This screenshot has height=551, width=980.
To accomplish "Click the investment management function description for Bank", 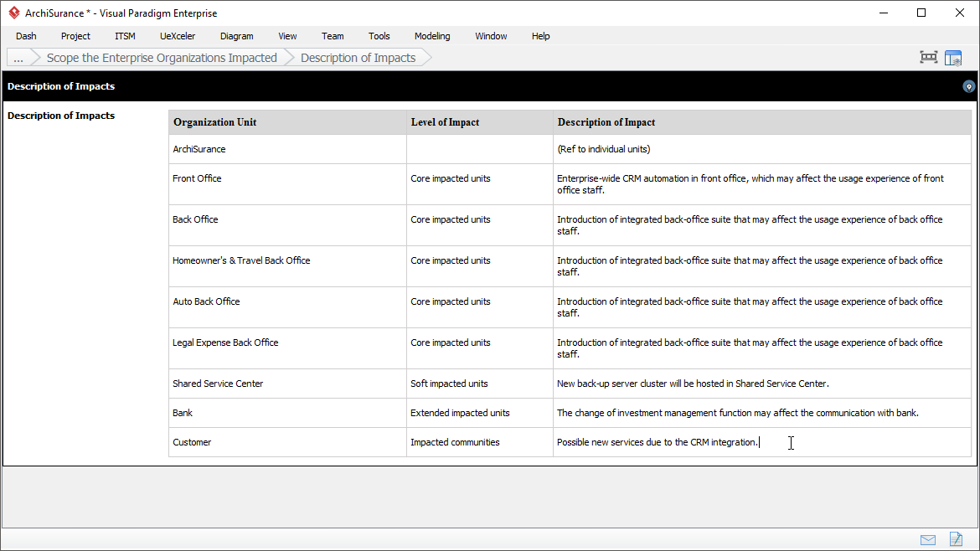I will (762, 413).
